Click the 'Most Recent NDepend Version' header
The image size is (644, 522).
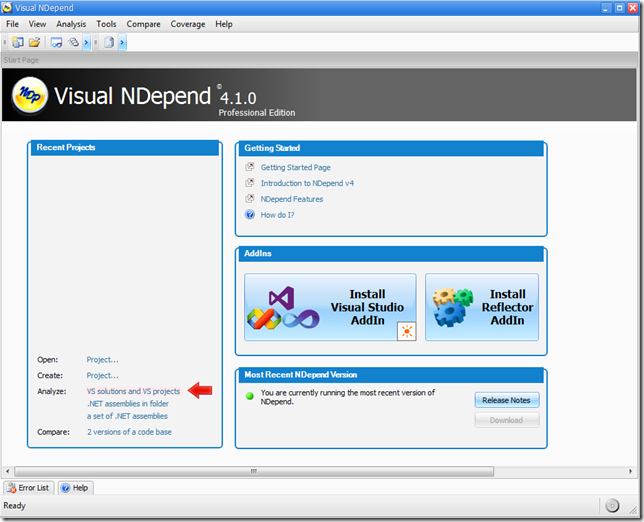coord(391,375)
